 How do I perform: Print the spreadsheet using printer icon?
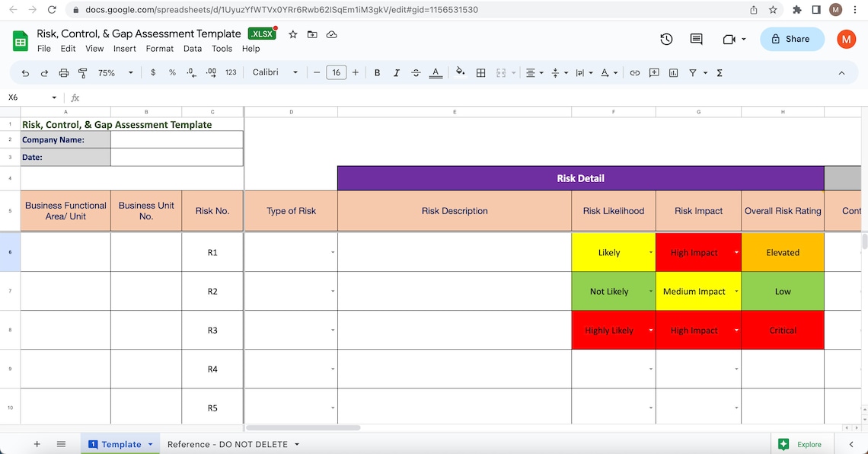(64, 72)
